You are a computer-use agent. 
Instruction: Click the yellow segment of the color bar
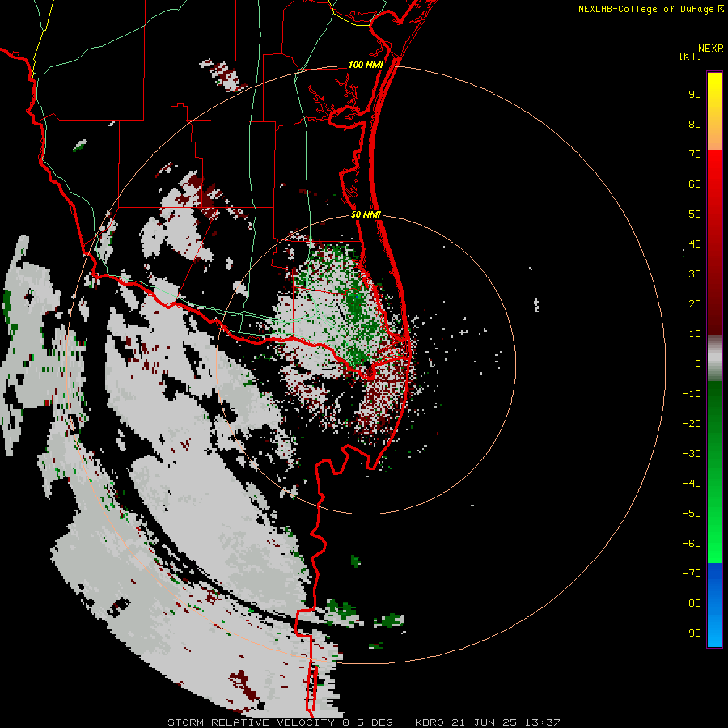[714, 112]
